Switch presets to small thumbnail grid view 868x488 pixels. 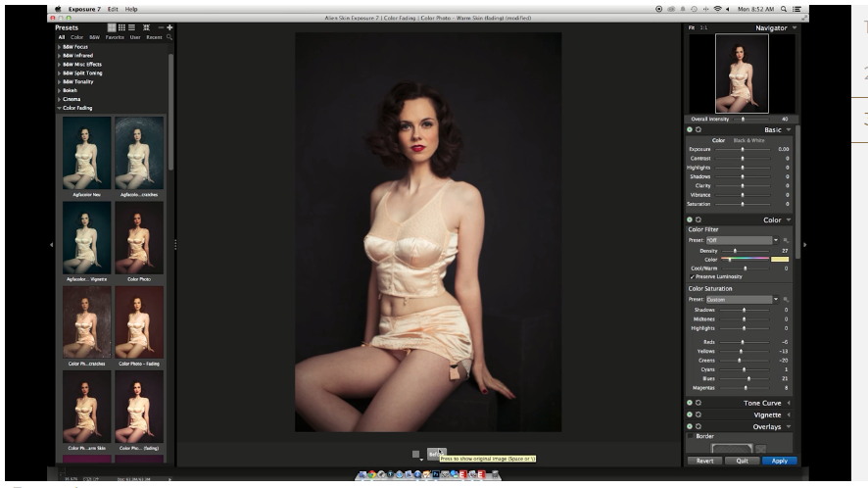(121, 27)
